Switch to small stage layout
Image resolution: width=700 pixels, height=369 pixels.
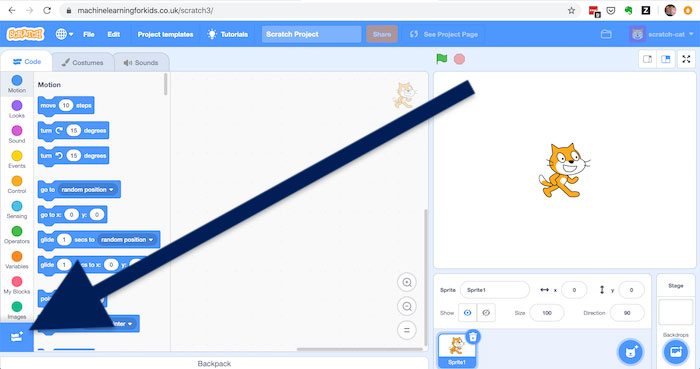click(x=647, y=59)
